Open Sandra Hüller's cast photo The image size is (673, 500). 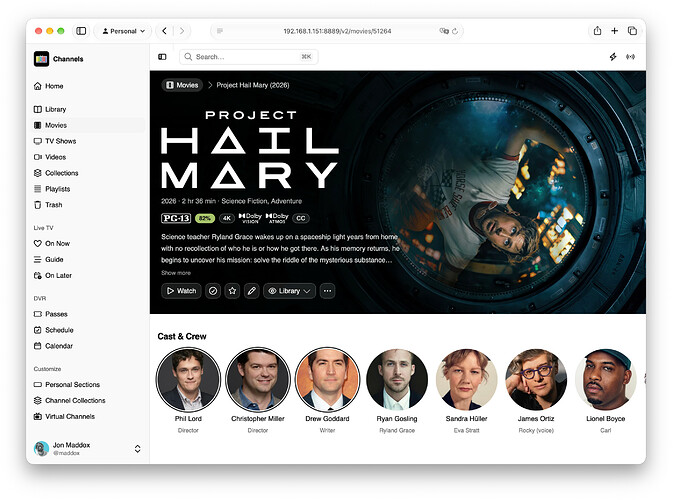pyautogui.click(x=466, y=379)
